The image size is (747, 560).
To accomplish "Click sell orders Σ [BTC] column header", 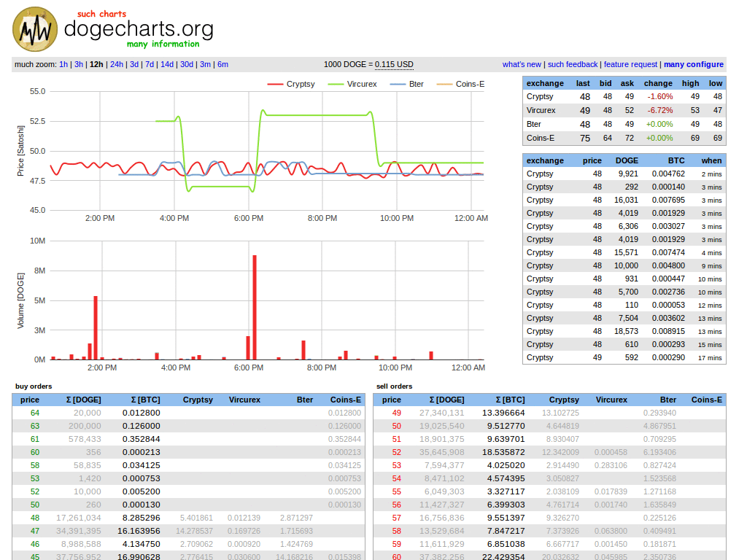I will 510,400.
